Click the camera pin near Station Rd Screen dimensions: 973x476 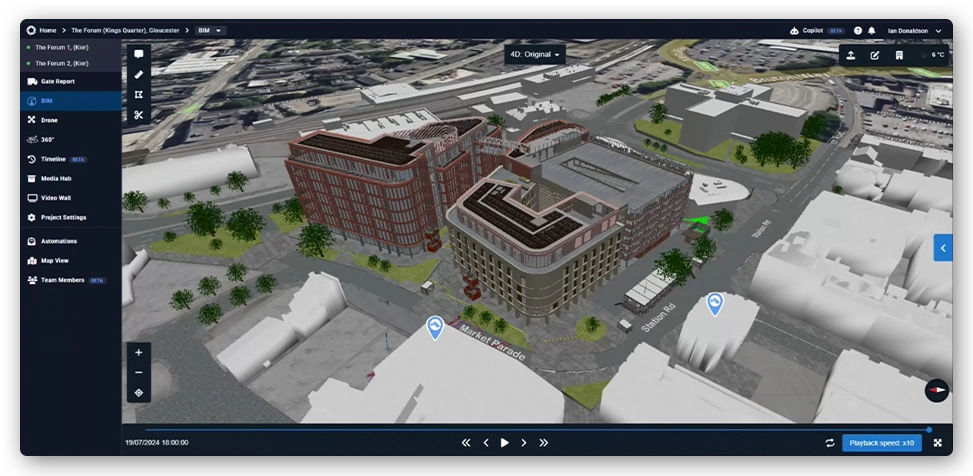715,304
